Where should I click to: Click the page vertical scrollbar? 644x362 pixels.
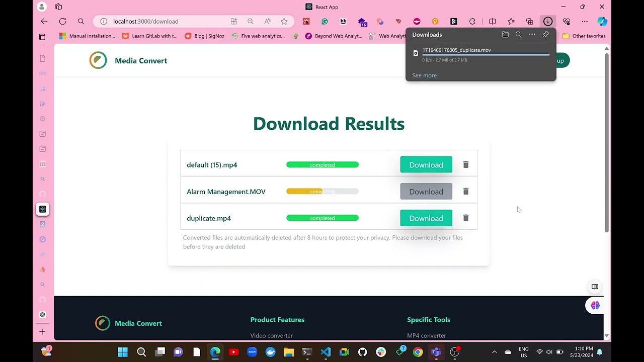606,142
